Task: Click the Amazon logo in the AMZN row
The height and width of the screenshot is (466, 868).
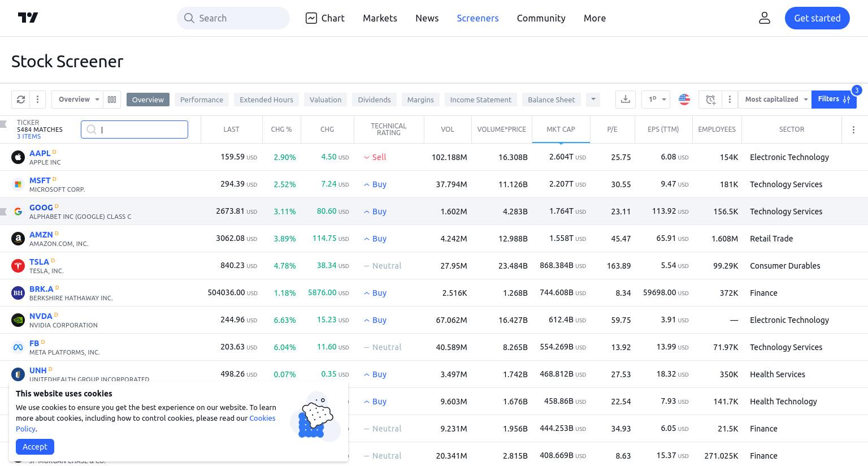Action: (x=18, y=239)
